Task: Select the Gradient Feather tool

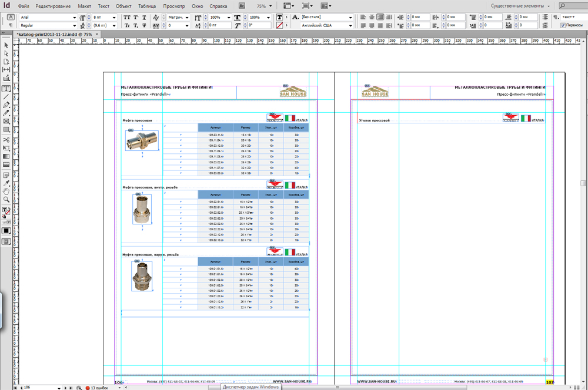Action: 6,164
